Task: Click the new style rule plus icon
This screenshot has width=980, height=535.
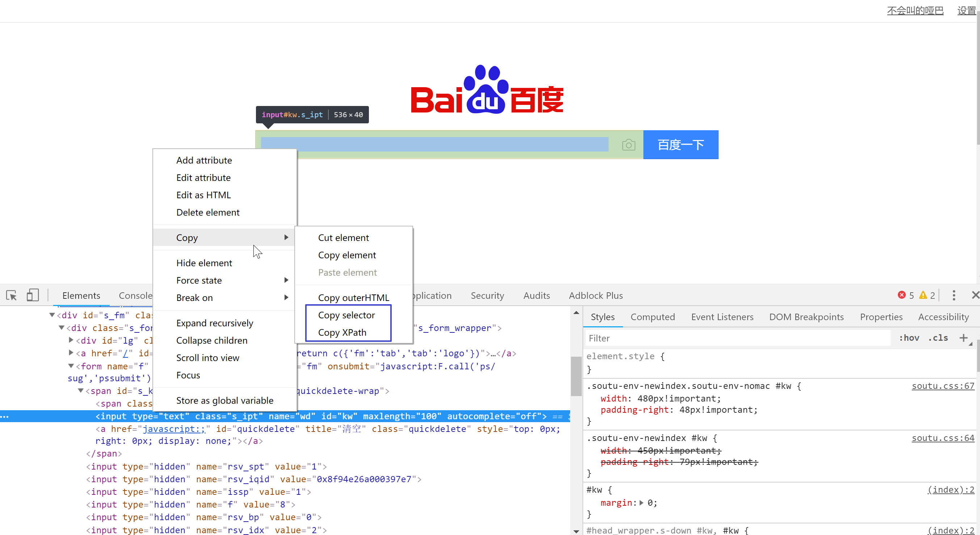Action: (x=963, y=338)
